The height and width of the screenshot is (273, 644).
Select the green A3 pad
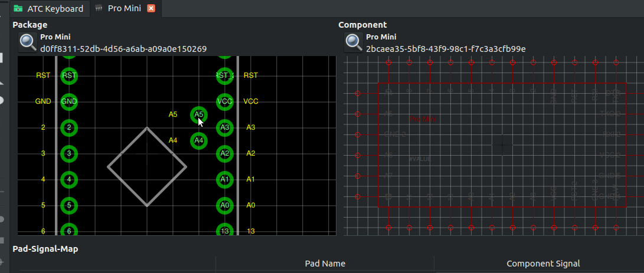(x=225, y=127)
